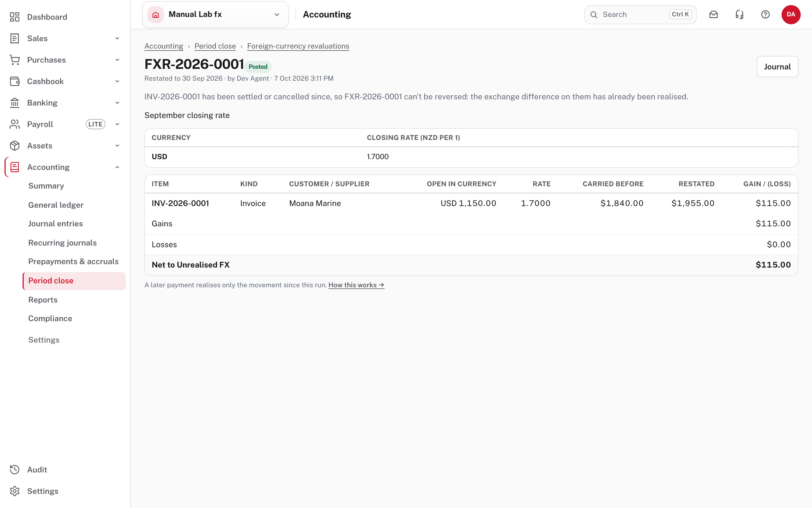Click the Sales receipt icon
The image size is (812, 508).
point(14,38)
